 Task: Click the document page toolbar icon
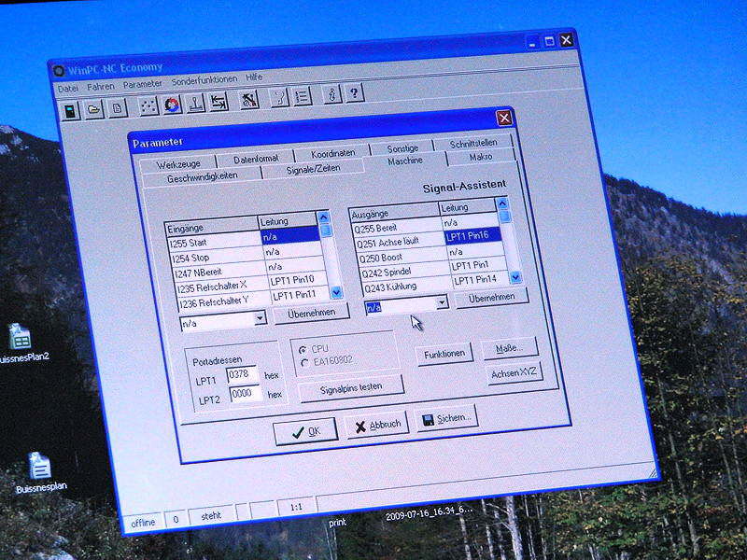pyautogui.click(x=118, y=107)
